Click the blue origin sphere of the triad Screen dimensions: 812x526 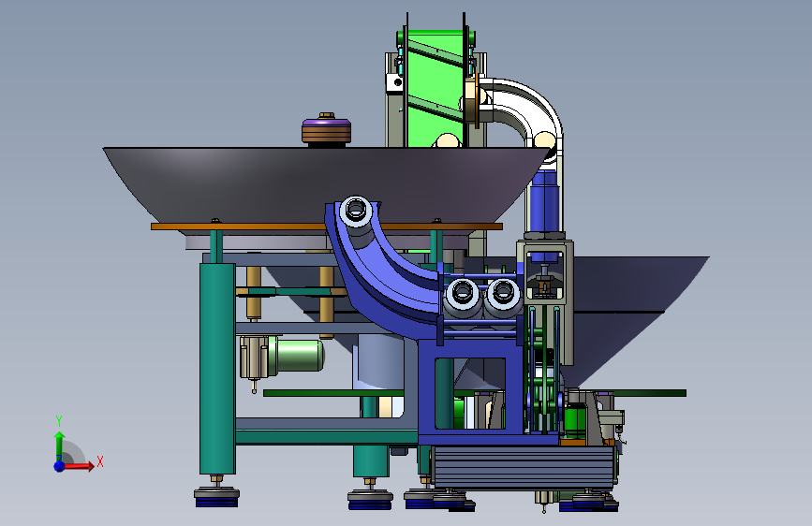(60, 466)
